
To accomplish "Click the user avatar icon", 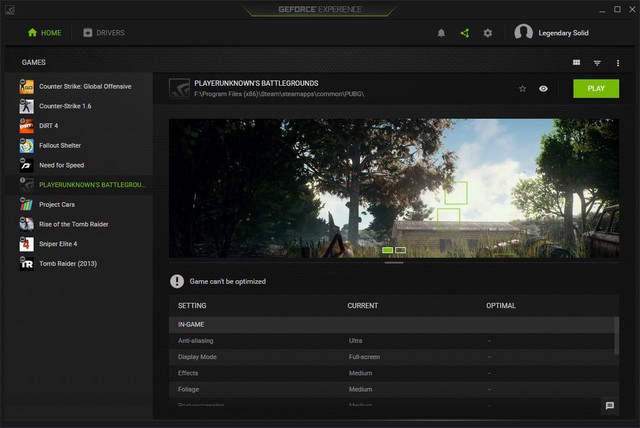I will [523, 32].
